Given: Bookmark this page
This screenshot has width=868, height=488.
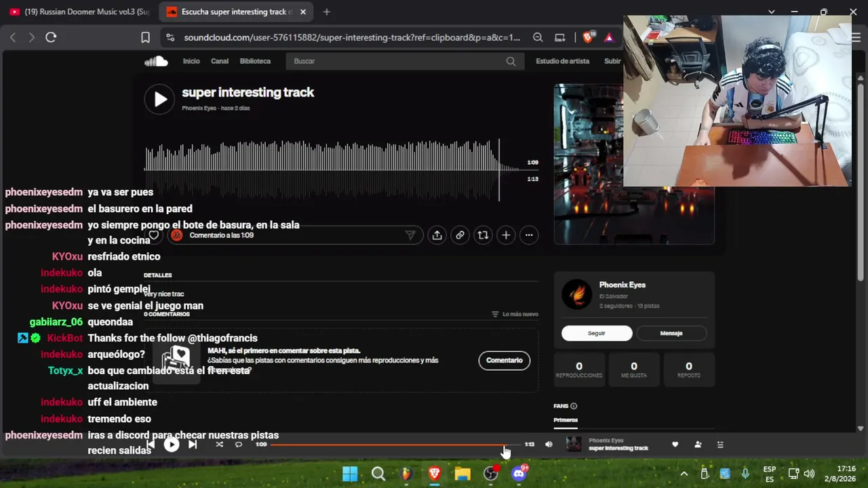Looking at the screenshot, I should pos(145,37).
